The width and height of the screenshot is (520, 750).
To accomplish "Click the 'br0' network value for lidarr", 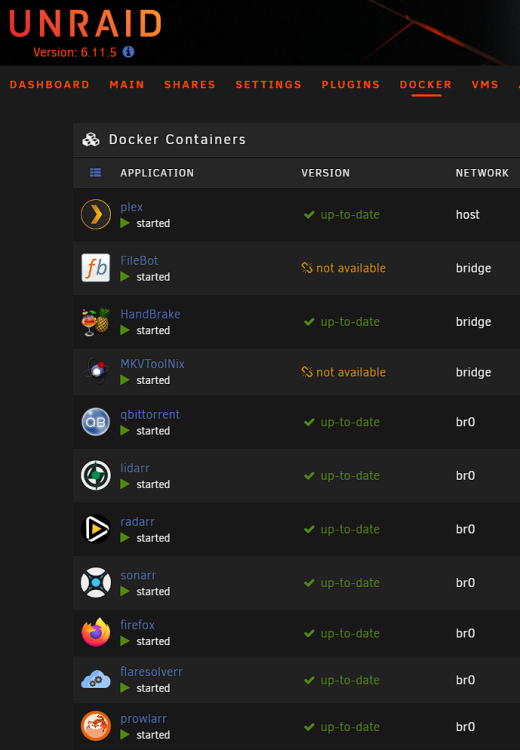I will (x=465, y=476).
